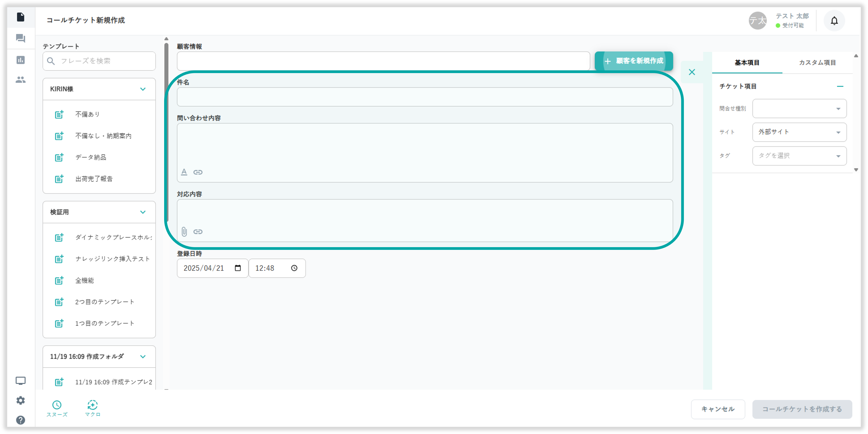Image resolution: width=868 pixels, height=434 pixels.
Task: Collapse the チケット項目 section
Action: tap(840, 86)
